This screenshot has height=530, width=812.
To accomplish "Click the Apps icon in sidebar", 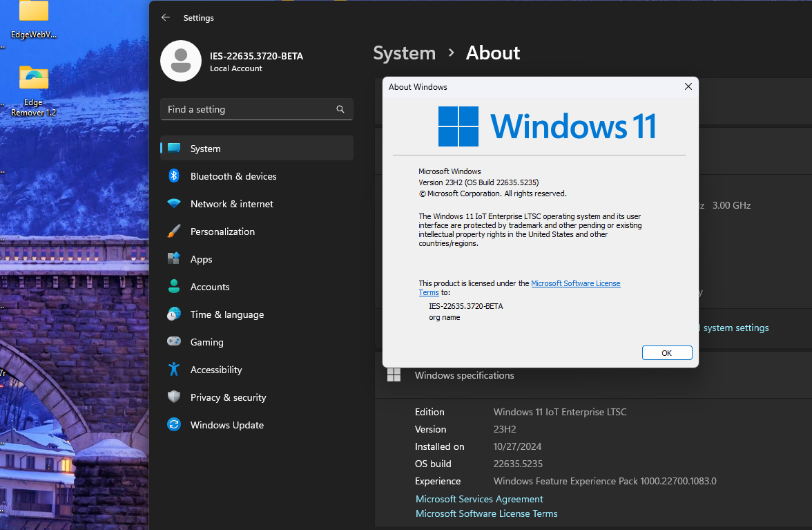I will click(174, 258).
